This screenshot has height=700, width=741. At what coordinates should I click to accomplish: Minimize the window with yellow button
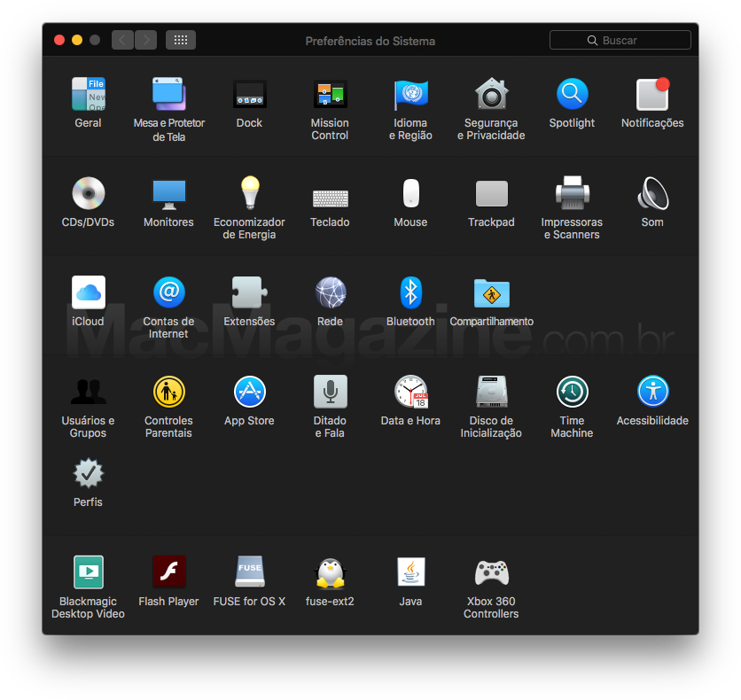click(x=77, y=40)
